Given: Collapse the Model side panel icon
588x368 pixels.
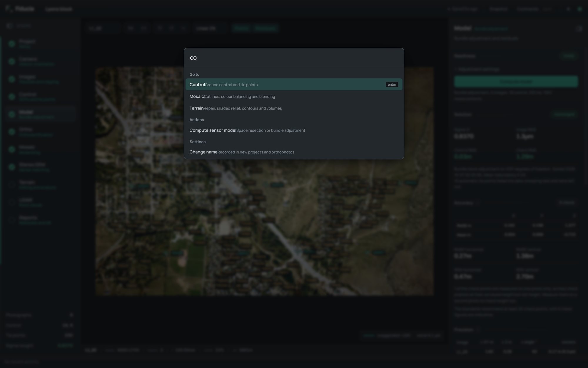Looking at the screenshot, I should point(579,29).
